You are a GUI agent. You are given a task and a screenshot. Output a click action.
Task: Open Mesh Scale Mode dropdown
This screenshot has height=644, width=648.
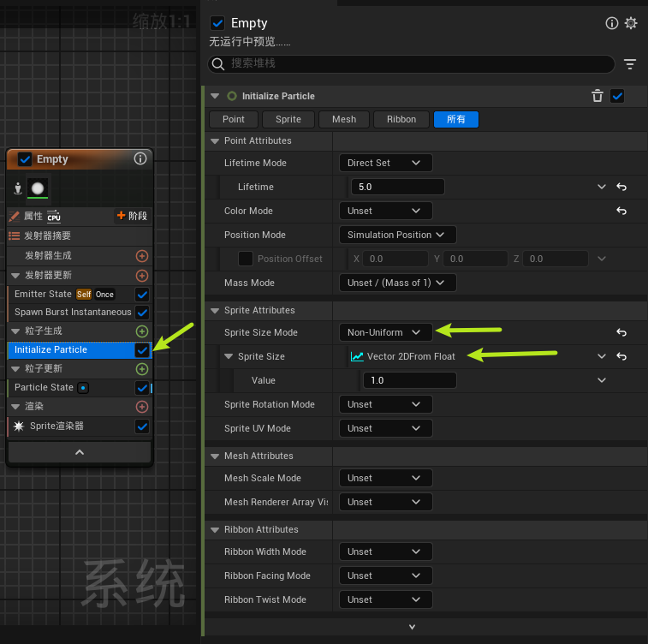[385, 478]
